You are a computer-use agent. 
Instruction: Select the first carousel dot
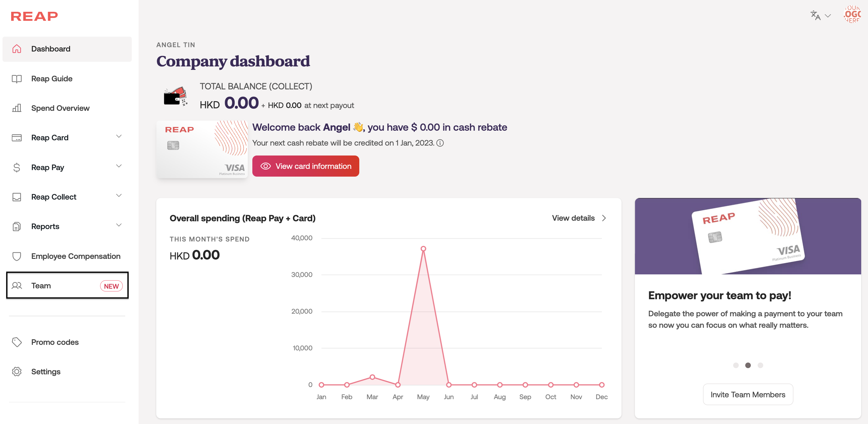(x=736, y=365)
